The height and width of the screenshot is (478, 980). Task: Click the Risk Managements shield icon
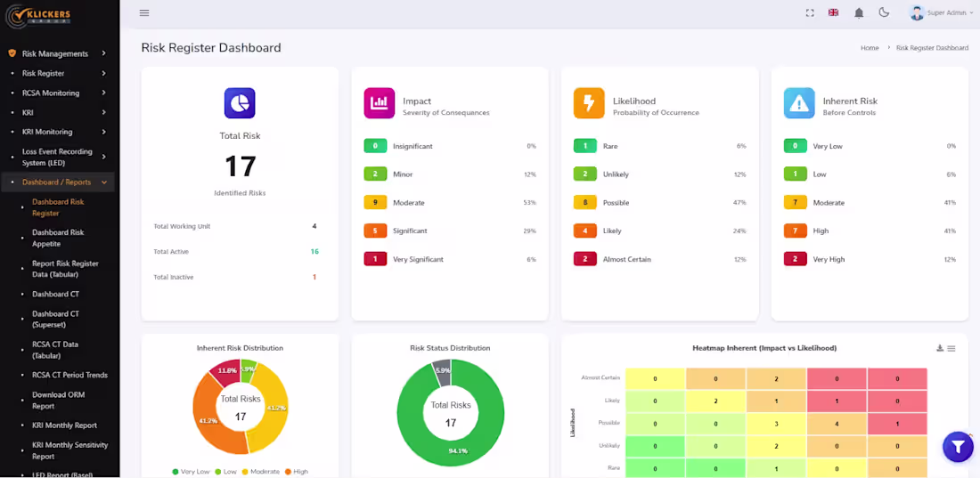12,53
